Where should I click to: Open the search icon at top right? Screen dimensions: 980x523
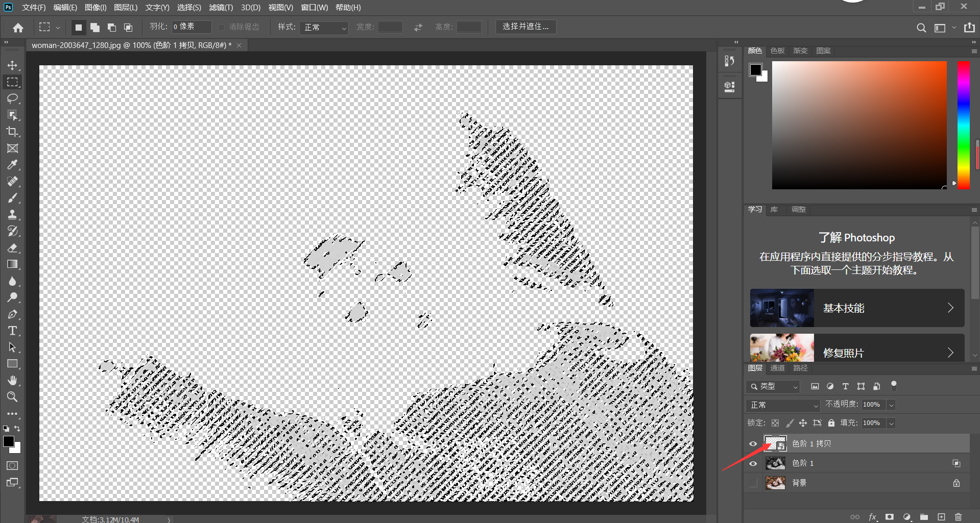point(921,28)
